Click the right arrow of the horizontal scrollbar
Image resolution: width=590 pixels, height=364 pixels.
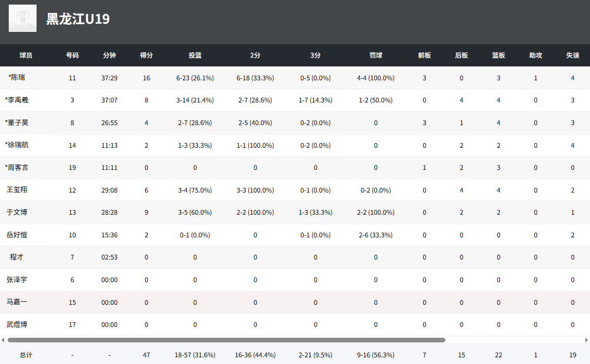tap(586, 340)
